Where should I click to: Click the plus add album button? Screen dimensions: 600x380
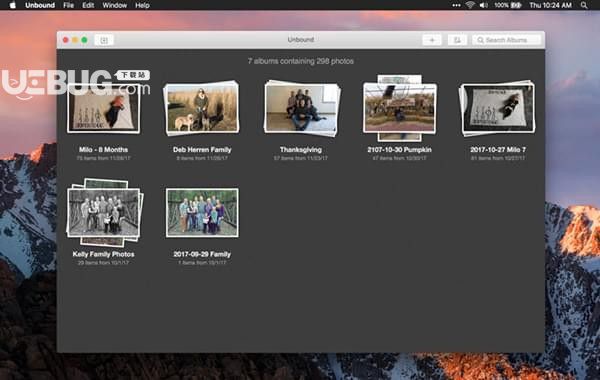(x=432, y=40)
